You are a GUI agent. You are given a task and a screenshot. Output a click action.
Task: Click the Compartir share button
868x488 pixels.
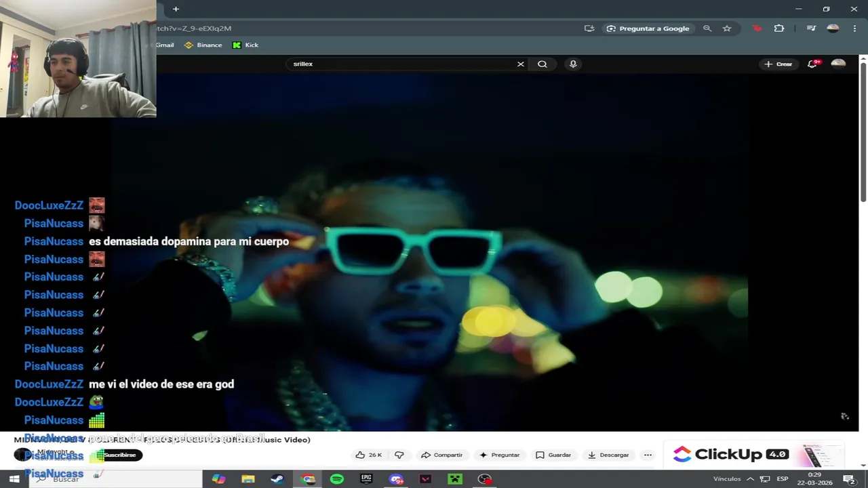pos(441,455)
